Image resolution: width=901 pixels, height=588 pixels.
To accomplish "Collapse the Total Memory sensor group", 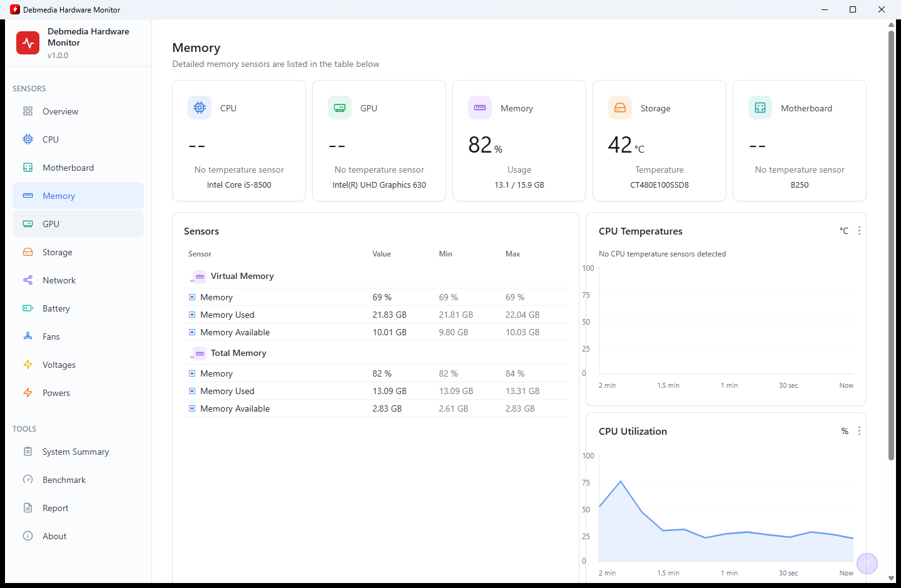I will click(192, 357).
